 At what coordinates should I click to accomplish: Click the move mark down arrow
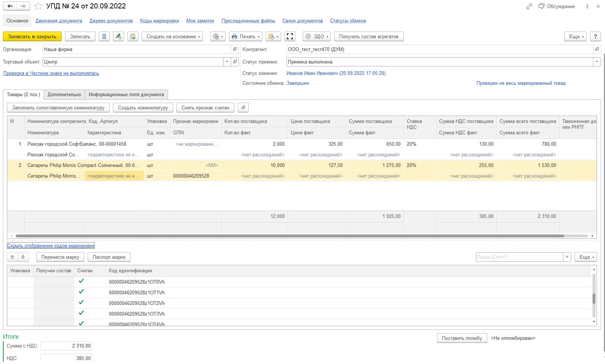click(23, 257)
